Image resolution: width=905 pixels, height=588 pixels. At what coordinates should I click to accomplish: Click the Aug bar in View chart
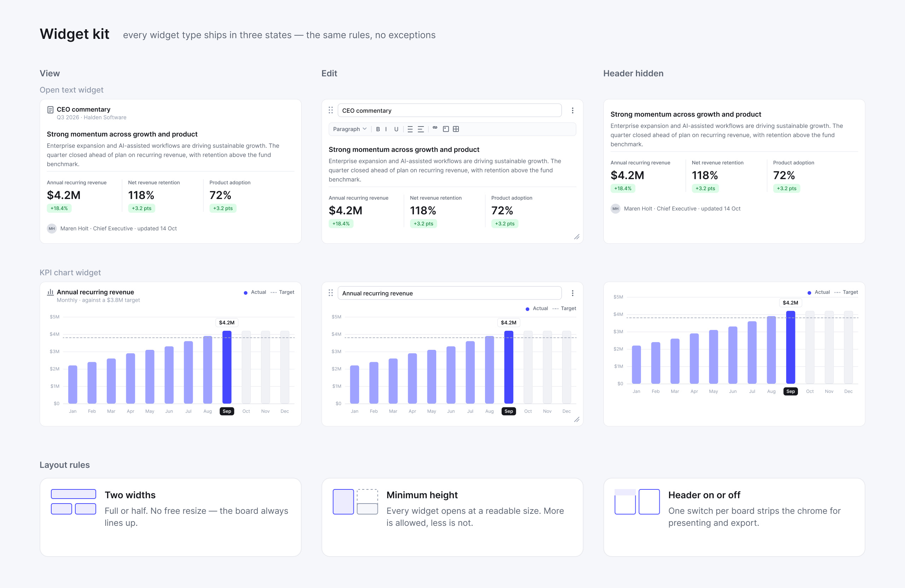(208, 370)
